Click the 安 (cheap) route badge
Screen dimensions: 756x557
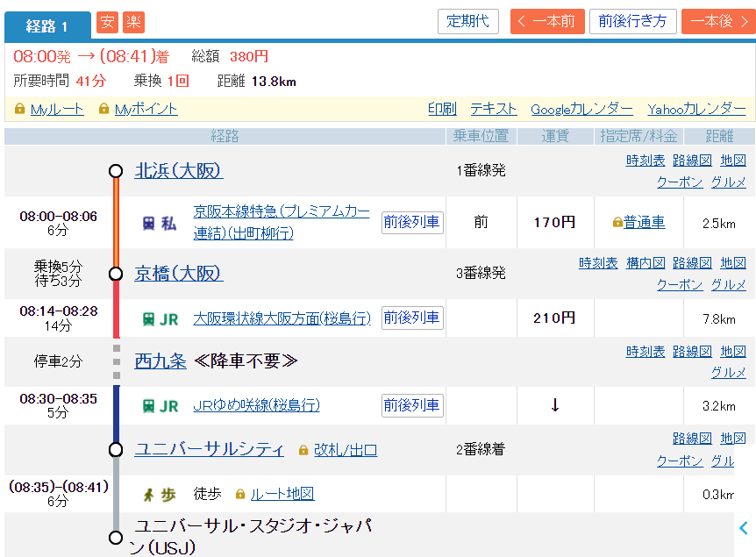tap(107, 22)
